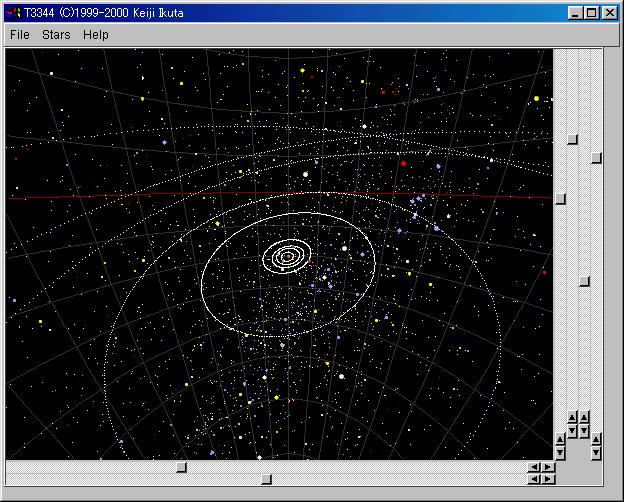
Task: Click up arrow of second vertical slider
Action: point(572,417)
